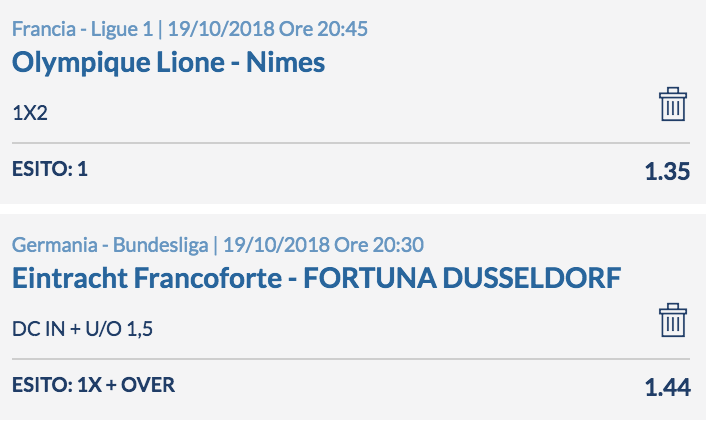This screenshot has width=706, height=422.
Task: Select the Bundesliga match date 19/10/2018
Action: (x=276, y=245)
